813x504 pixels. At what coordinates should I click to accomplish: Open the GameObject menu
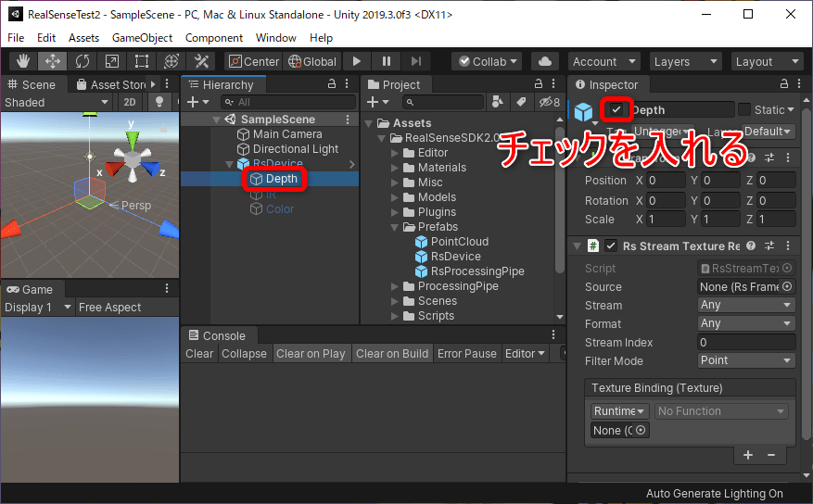[x=142, y=38]
